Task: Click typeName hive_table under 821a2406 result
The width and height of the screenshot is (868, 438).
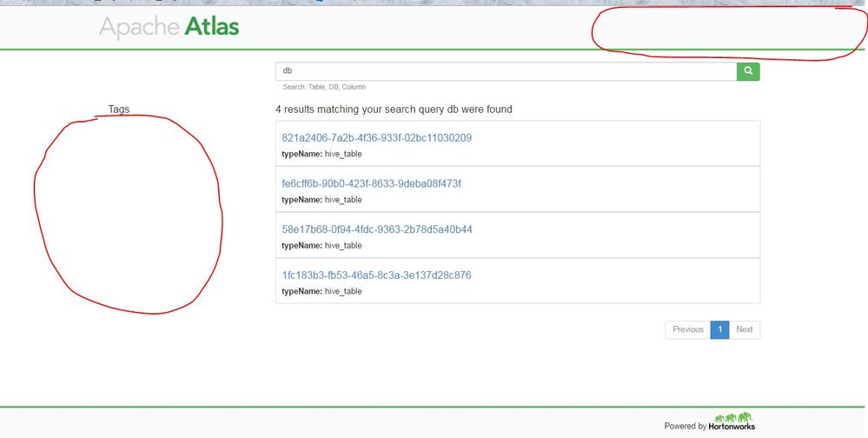Action: tap(321, 154)
